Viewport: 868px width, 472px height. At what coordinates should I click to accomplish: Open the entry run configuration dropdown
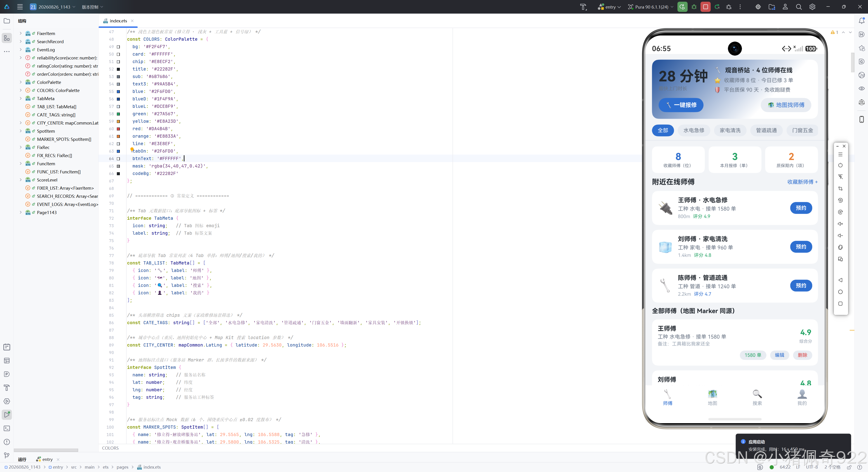coord(609,7)
